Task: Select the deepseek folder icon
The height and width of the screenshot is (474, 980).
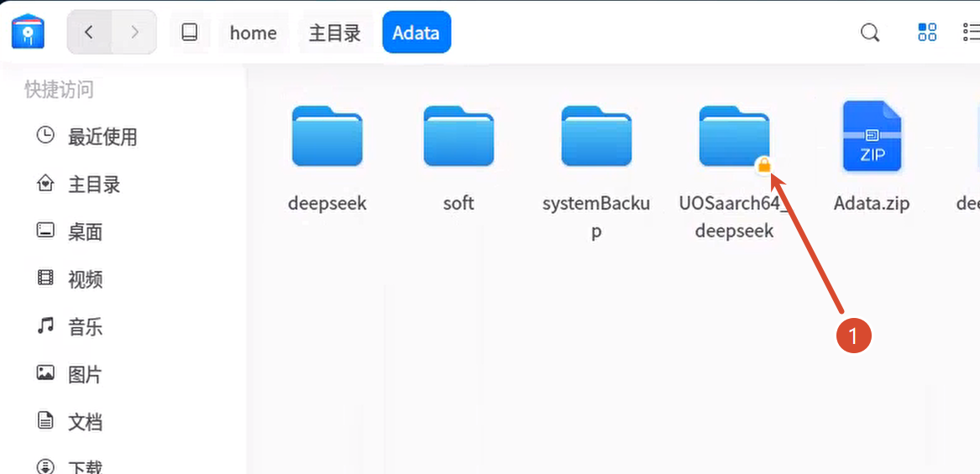Action: pos(327,136)
